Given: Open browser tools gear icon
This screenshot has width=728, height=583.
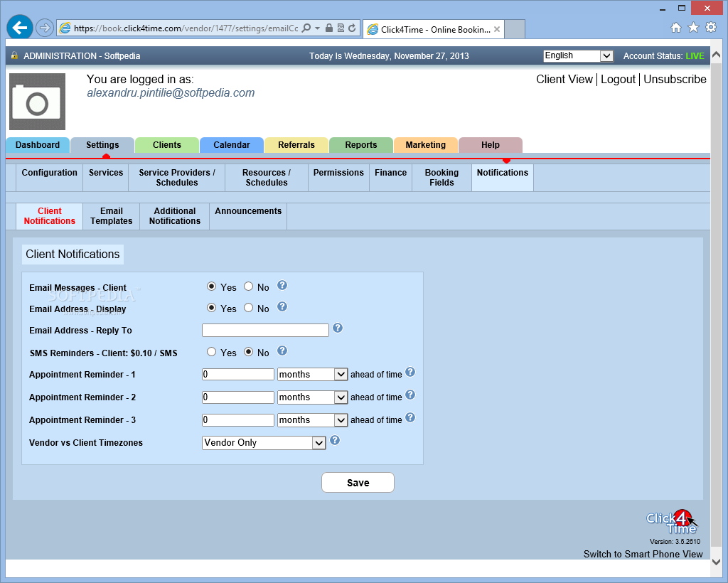Looking at the screenshot, I should 711,28.
